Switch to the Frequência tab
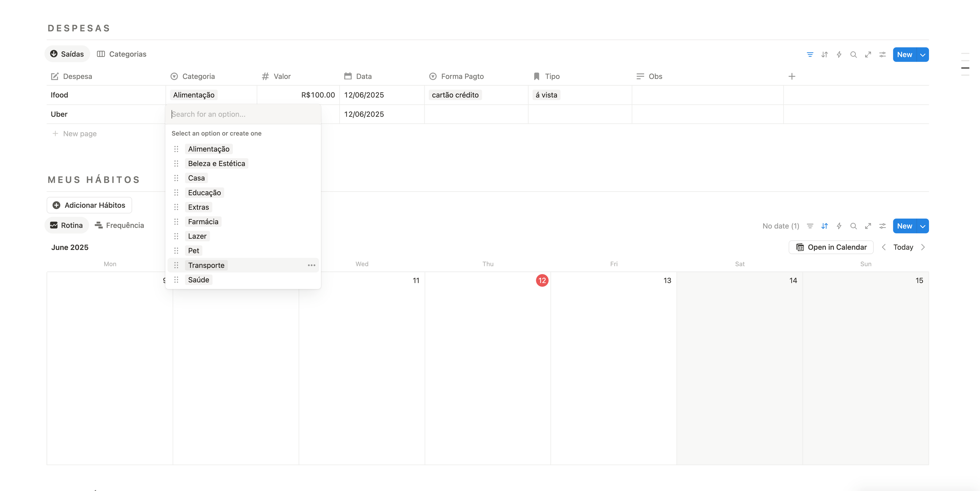This screenshot has width=980, height=491. [x=119, y=225]
